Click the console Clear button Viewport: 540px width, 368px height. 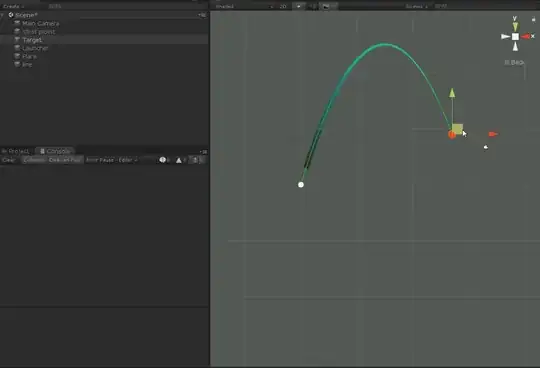click(9, 160)
